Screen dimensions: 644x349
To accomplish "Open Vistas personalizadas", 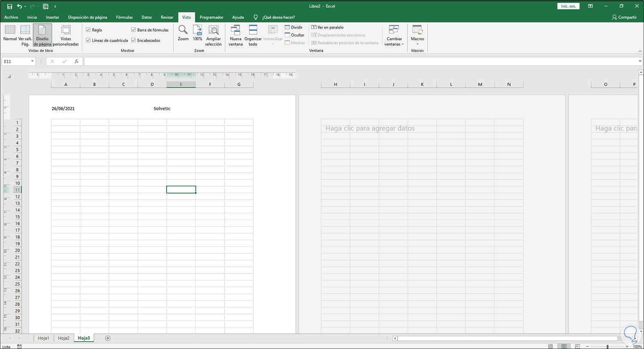I will tap(66, 34).
